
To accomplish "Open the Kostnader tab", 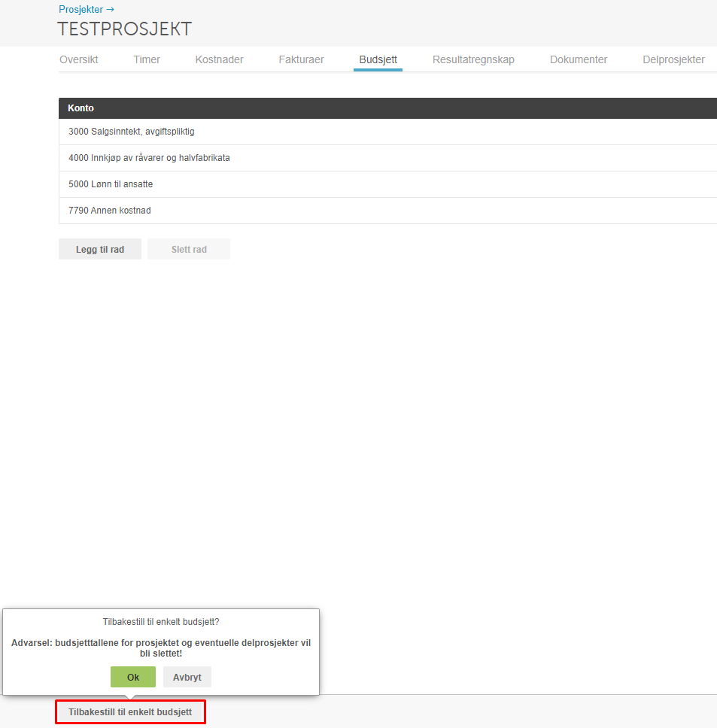I will pos(219,59).
